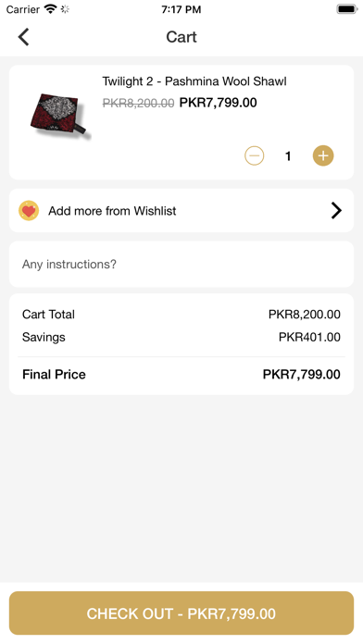Tap the battery icon in status bar

click(x=347, y=9)
